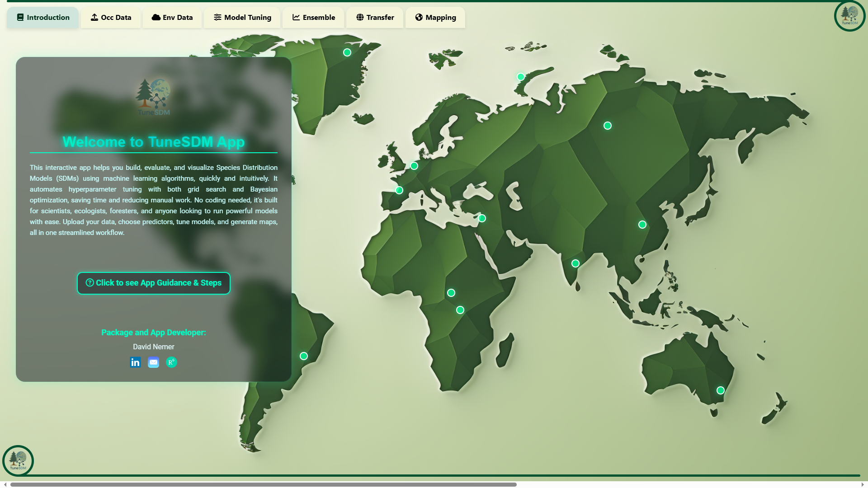Click the horizontal scrollbar at page bottom
Screen dimensions: 868x488
pyautogui.click(x=263, y=484)
